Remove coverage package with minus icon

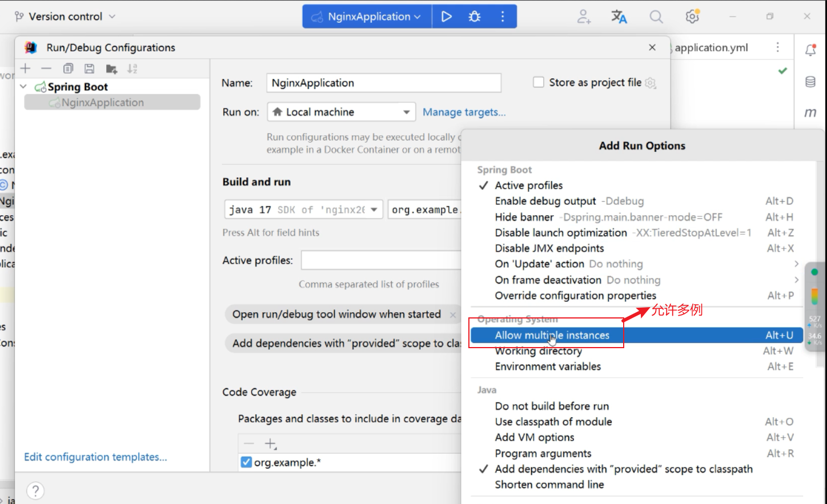pos(249,443)
